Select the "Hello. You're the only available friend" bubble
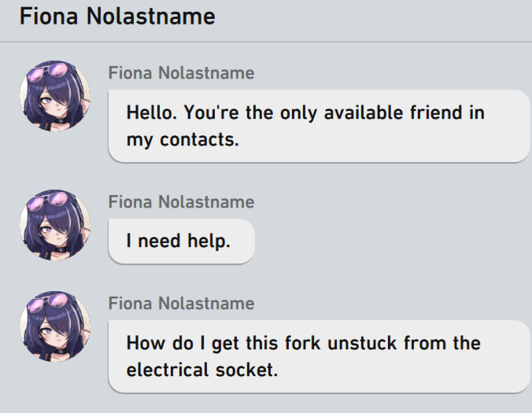532x413 pixels. click(x=319, y=126)
